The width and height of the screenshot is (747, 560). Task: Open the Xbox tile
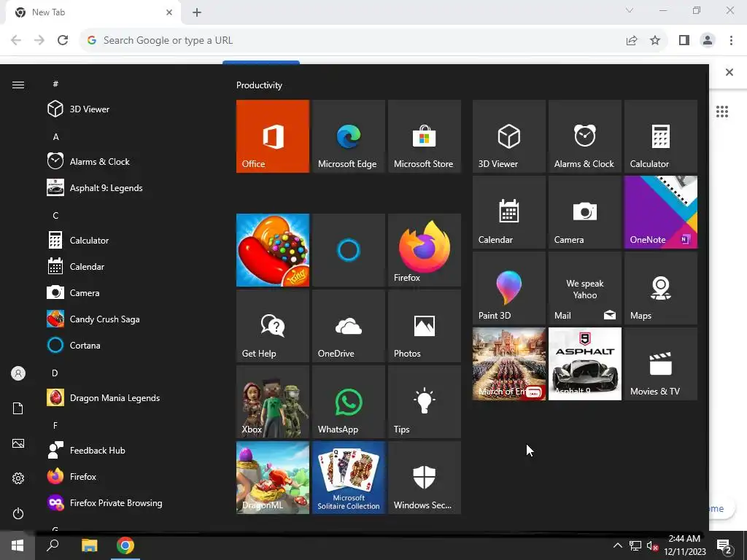tap(273, 402)
